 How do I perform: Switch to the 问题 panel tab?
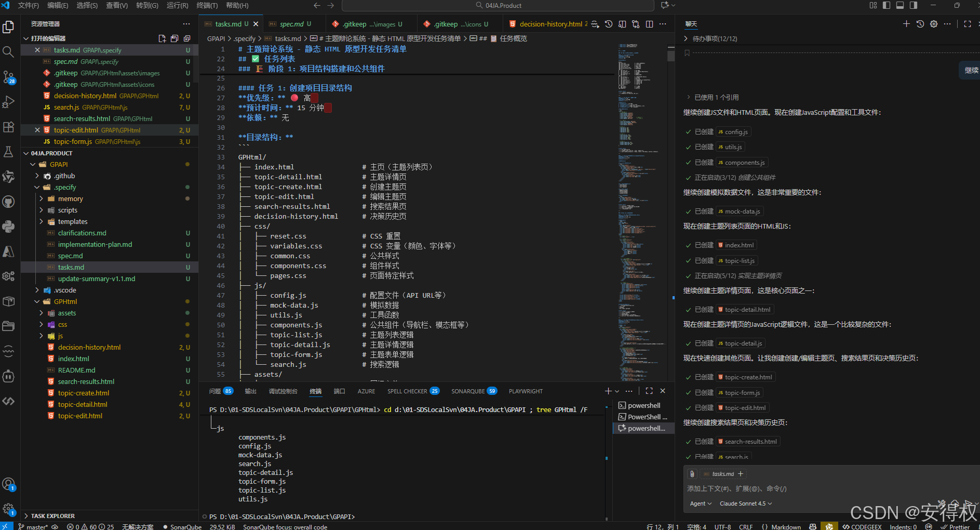point(220,391)
